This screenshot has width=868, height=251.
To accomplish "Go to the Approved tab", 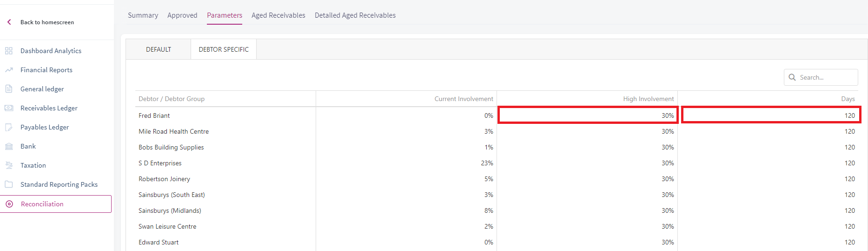I will 182,15.
